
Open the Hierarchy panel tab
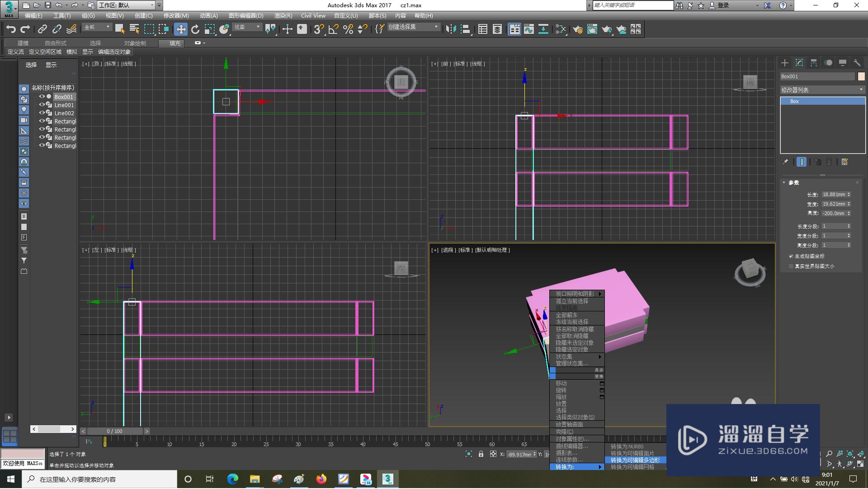pyautogui.click(x=814, y=63)
